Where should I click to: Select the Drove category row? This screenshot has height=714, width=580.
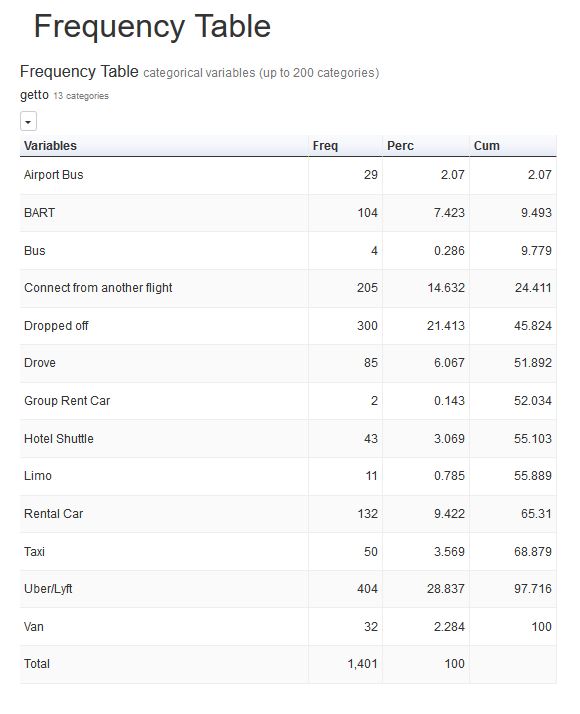(x=288, y=363)
